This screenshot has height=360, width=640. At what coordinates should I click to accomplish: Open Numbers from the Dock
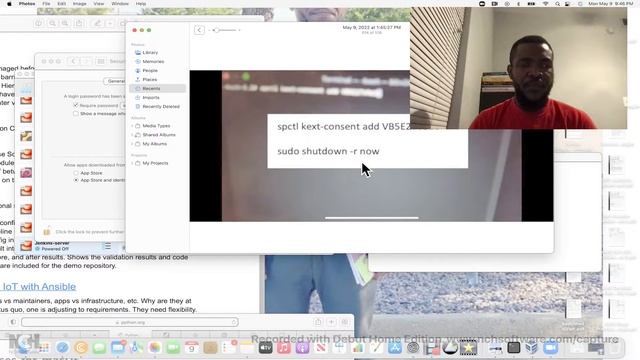[358, 348]
